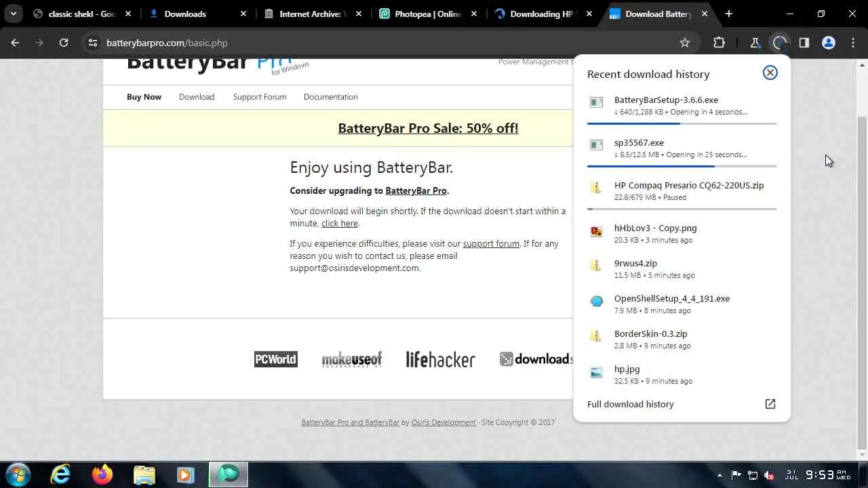
Task: Open the Download nav item
Action: (197, 97)
